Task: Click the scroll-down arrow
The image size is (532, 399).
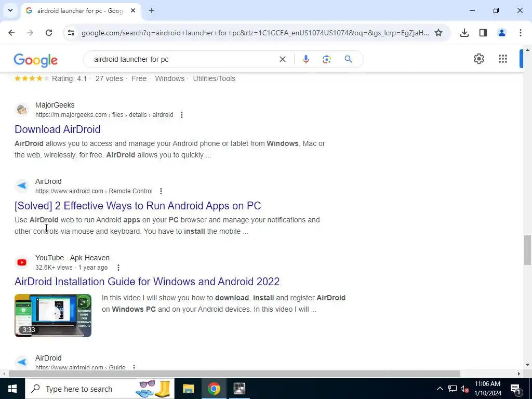Action: click(527, 365)
